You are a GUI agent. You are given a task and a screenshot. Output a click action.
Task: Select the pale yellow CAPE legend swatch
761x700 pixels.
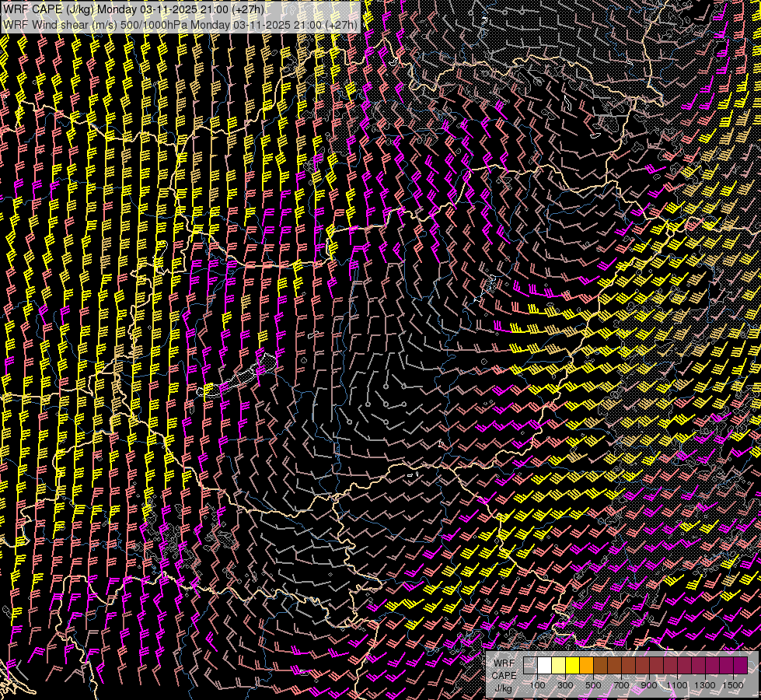point(558,665)
